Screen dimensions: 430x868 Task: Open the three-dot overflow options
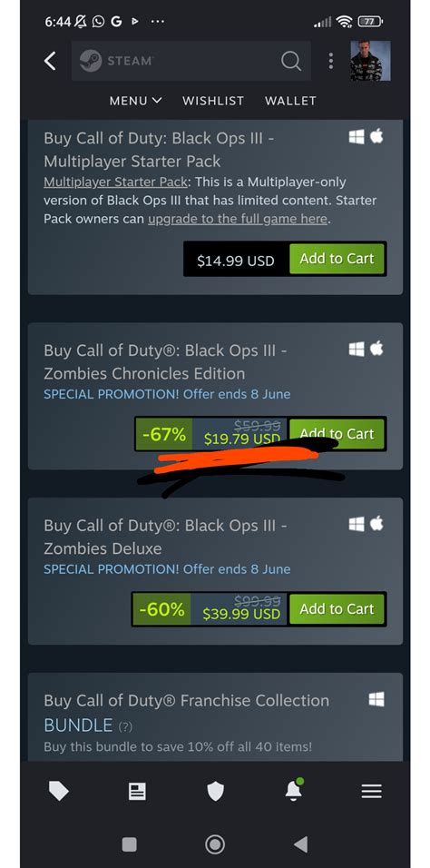point(330,61)
